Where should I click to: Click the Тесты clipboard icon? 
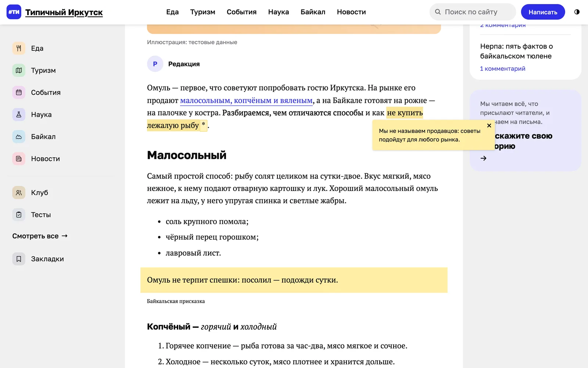click(x=19, y=215)
